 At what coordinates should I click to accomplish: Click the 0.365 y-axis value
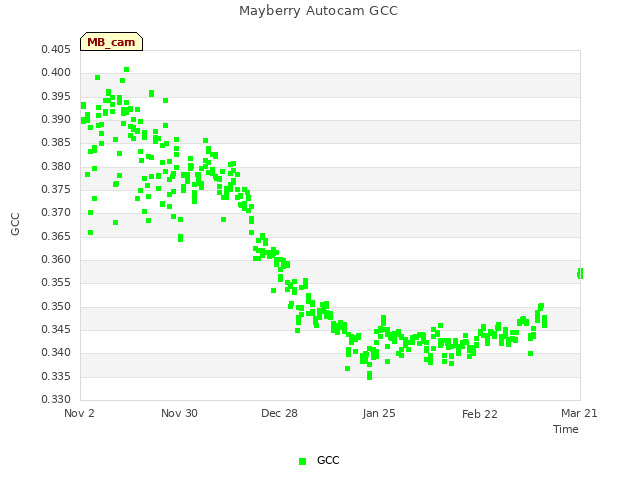click(56, 236)
